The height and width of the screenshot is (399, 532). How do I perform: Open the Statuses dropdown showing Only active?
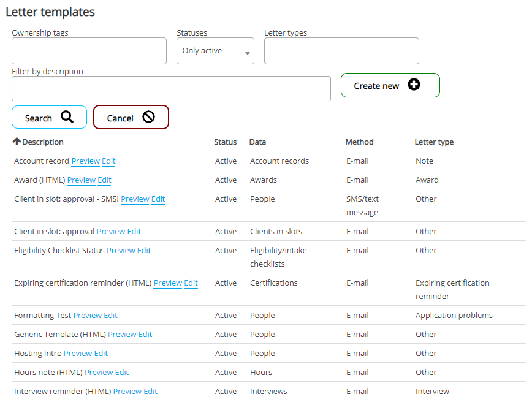215,51
